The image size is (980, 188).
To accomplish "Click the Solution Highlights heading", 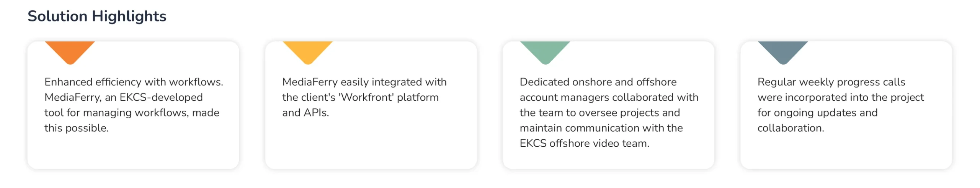I will tap(97, 16).
